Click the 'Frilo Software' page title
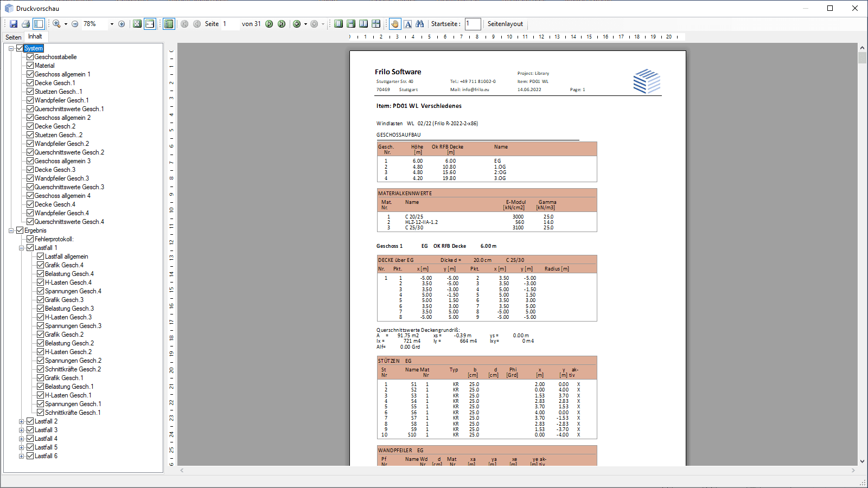 [x=398, y=72]
